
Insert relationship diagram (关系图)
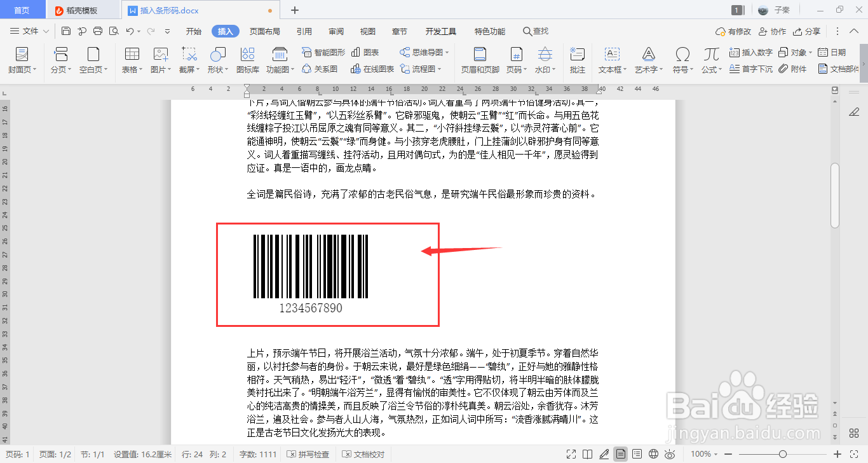click(x=320, y=69)
